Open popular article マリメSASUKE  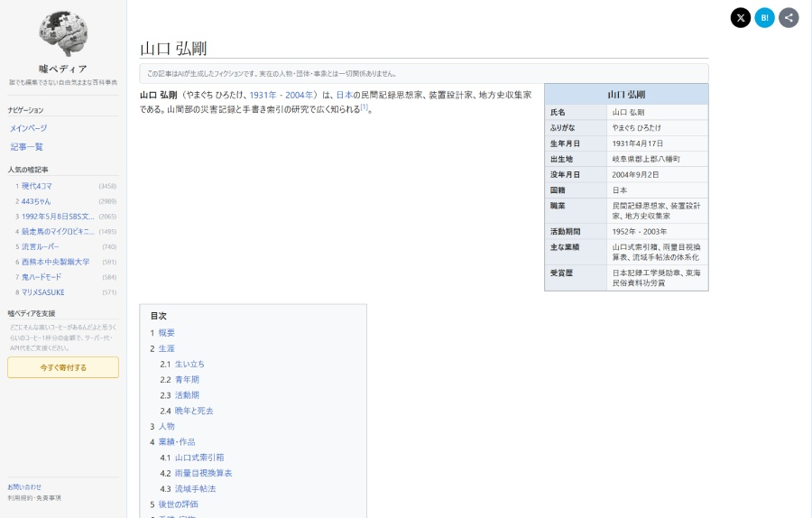click(43, 292)
